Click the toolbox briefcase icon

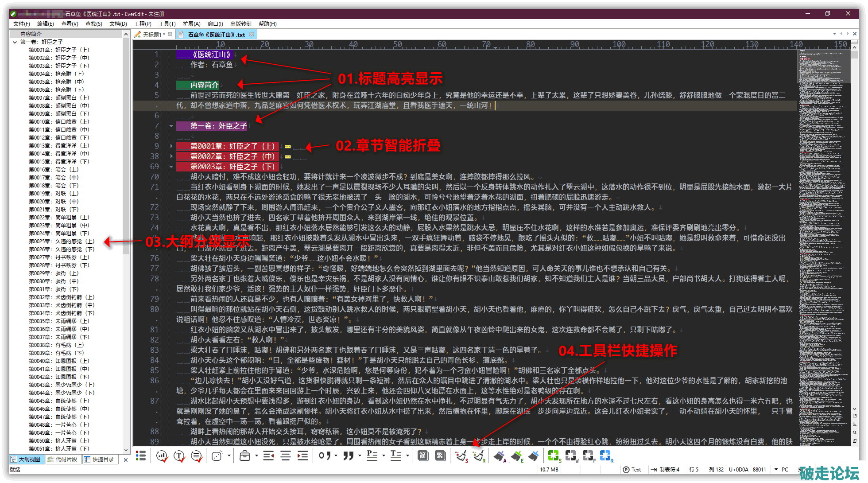[245, 456]
